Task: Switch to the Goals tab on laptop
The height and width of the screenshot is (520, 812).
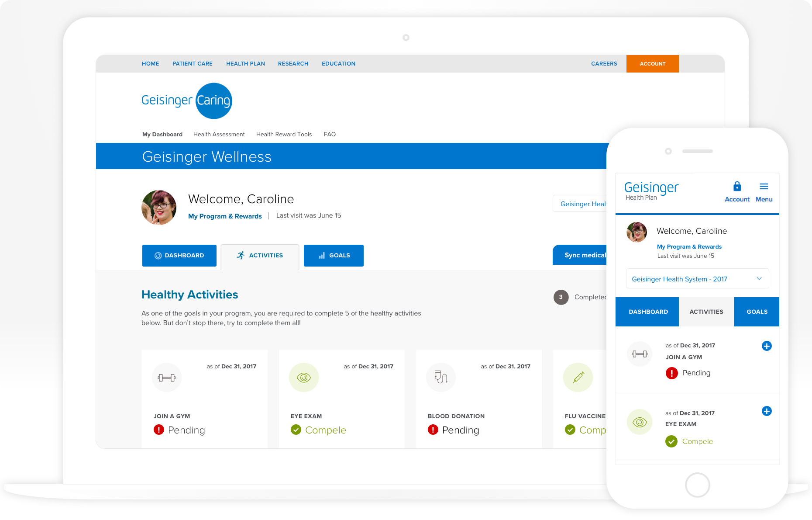Action: point(334,256)
